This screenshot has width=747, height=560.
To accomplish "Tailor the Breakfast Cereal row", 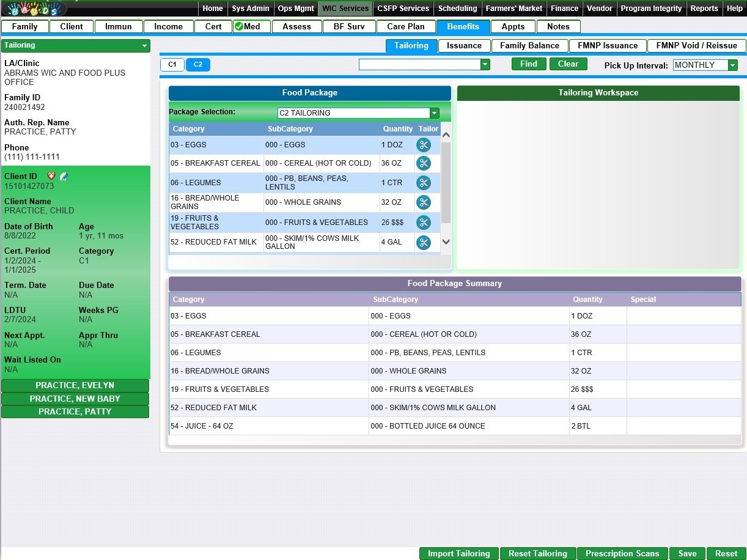I will [423, 163].
